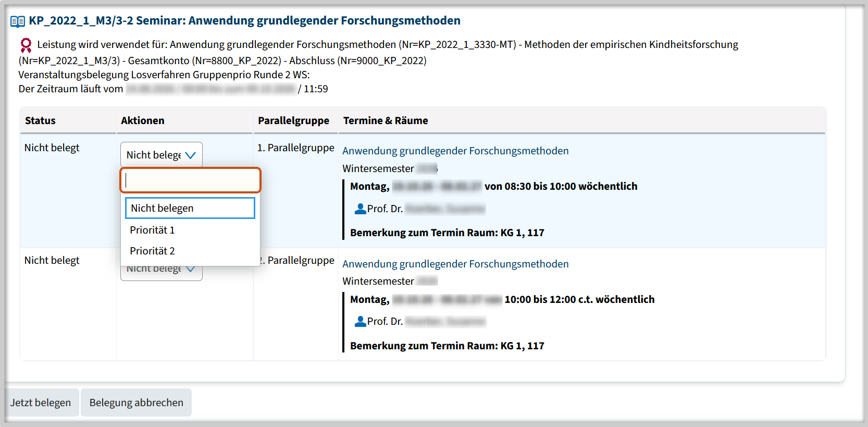
Task: Click the 'Parallelgruppe' column header
Action: tap(293, 120)
